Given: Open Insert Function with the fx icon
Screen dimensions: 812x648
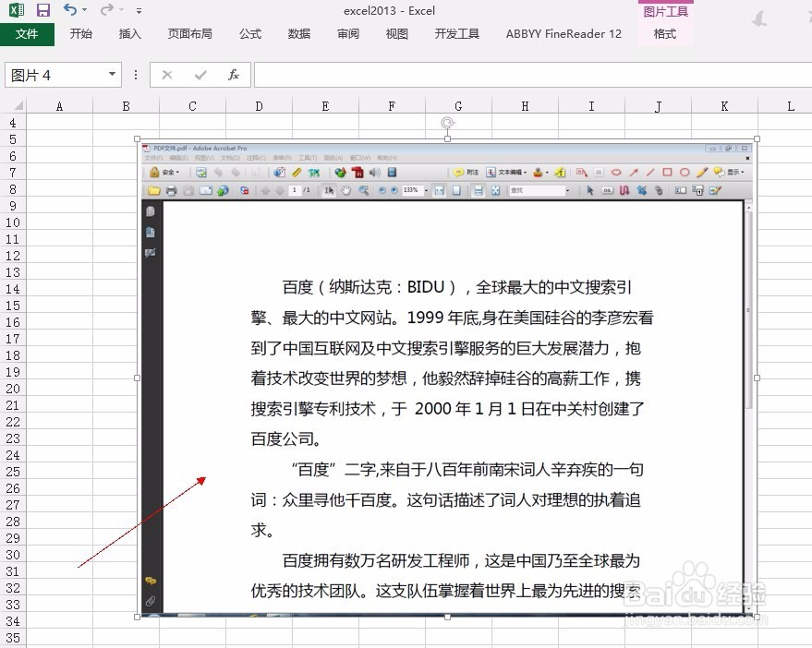Looking at the screenshot, I should point(234,75).
